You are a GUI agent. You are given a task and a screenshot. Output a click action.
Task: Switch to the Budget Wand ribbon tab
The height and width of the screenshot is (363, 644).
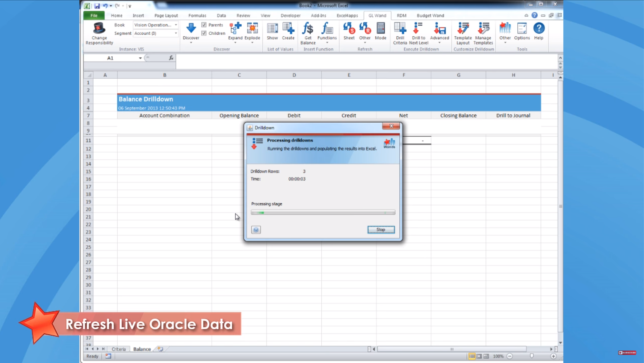coord(430,15)
